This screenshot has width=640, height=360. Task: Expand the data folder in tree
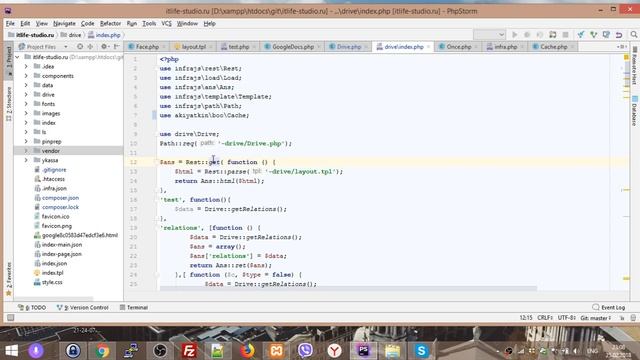26,85
